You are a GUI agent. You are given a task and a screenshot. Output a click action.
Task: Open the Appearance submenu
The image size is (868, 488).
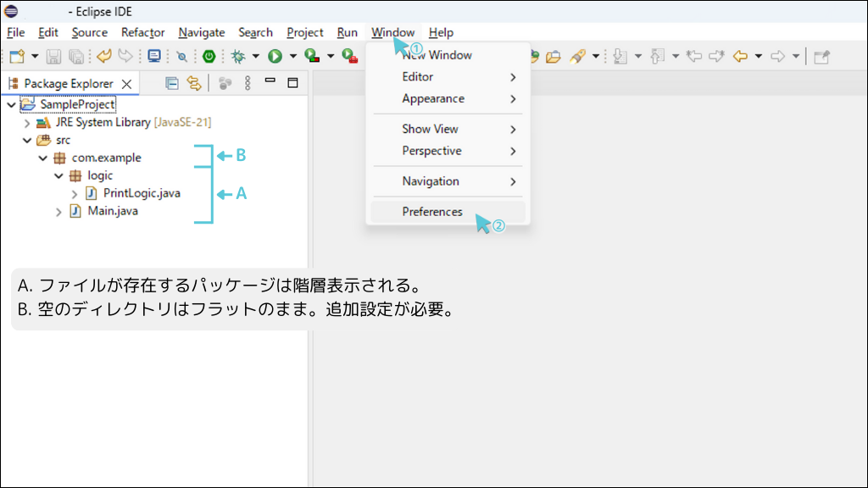[448, 98]
